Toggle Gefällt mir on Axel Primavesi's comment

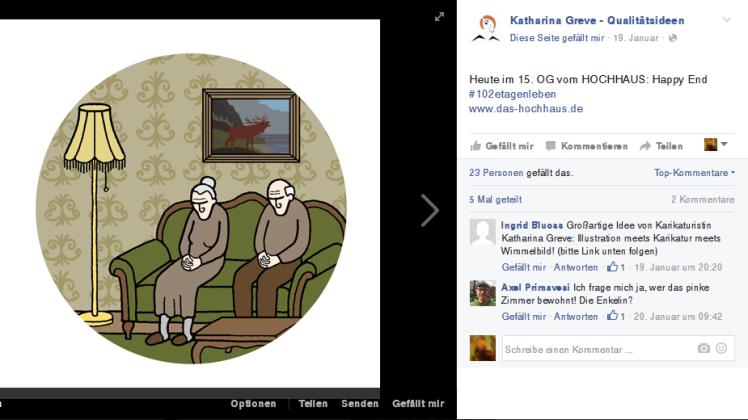coord(523,316)
